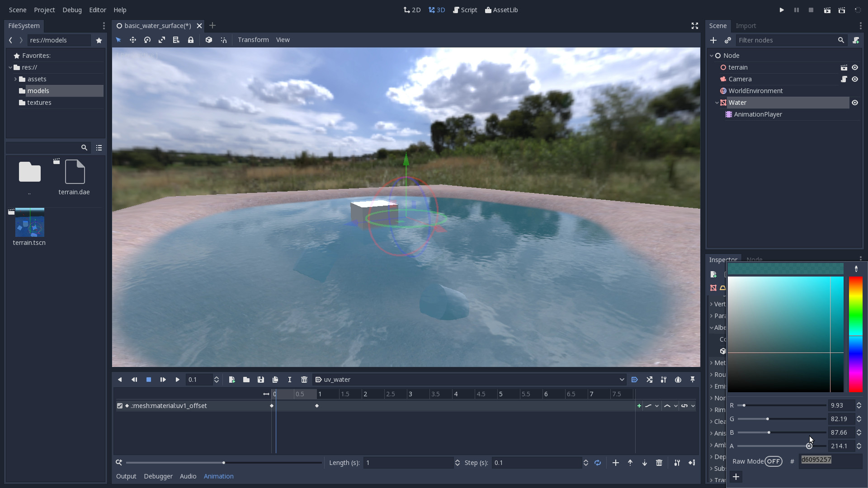
Task: Open the Project menu
Action: tap(44, 10)
